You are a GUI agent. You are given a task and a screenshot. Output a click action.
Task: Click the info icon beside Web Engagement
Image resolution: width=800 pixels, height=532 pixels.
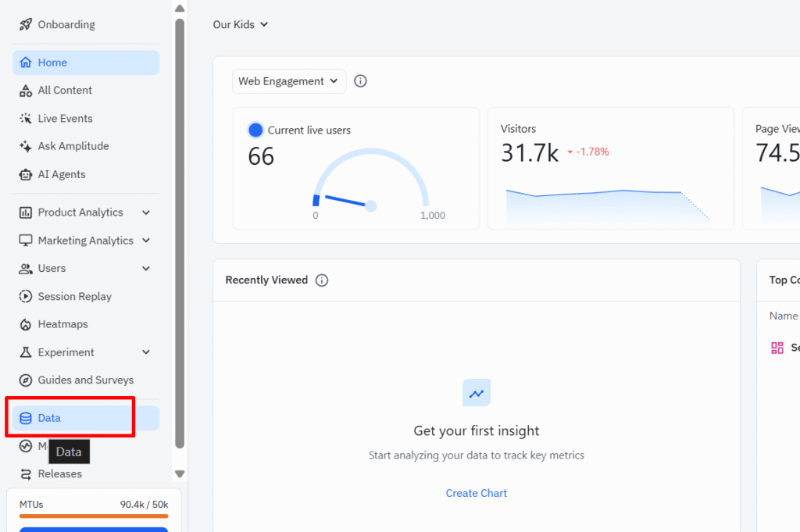pos(360,81)
